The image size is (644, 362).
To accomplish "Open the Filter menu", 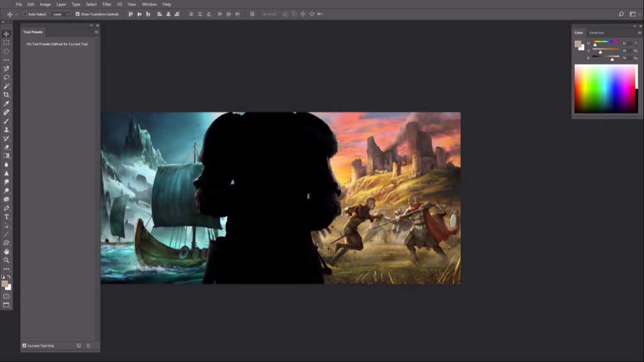I will click(x=107, y=4).
